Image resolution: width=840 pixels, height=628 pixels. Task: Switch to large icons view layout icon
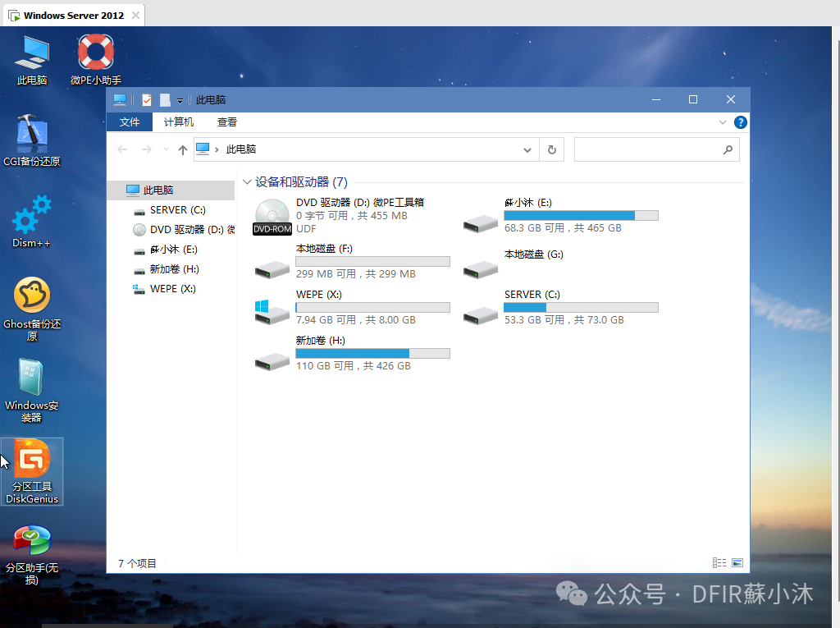[x=737, y=562]
